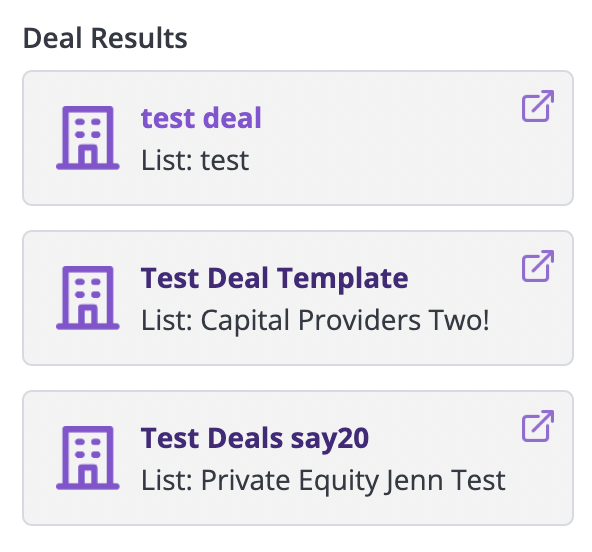
Task: Open test deal in new window icon
Action: click(x=538, y=106)
